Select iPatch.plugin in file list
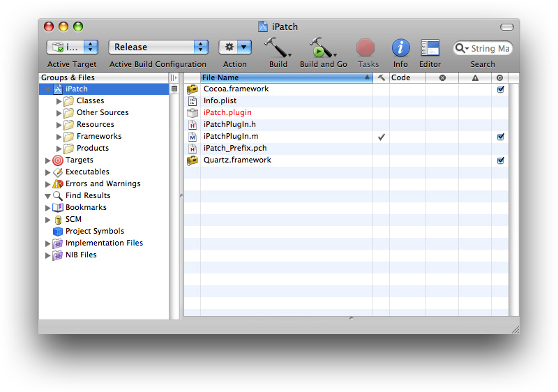 (x=227, y=113)
